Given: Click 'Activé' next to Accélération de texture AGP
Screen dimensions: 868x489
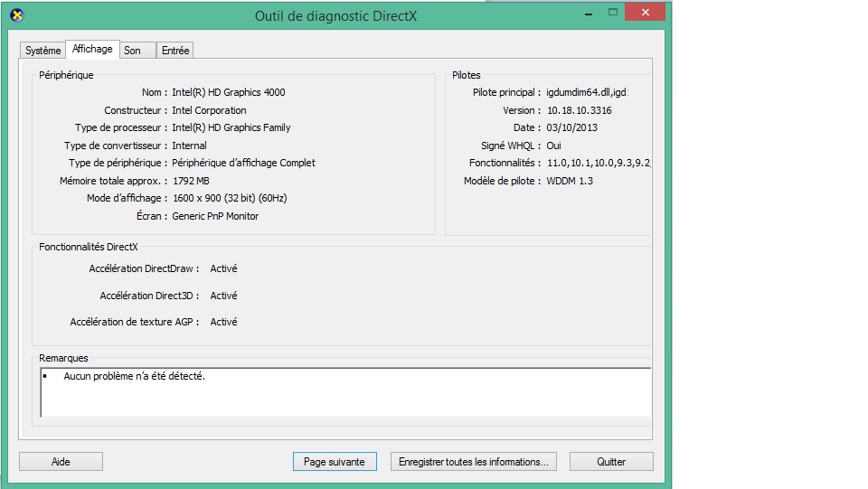Looking at the screenshot, I should coord(223,322).
